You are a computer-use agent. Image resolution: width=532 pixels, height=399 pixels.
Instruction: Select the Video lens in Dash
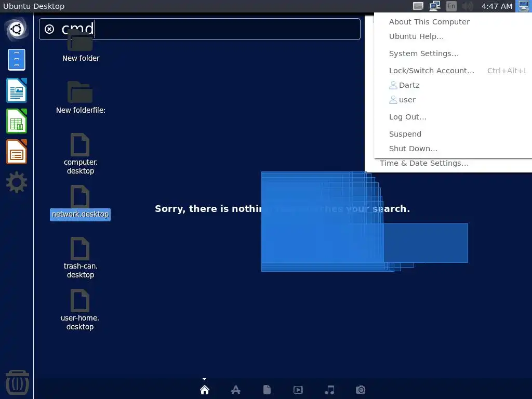click(298, 390)
